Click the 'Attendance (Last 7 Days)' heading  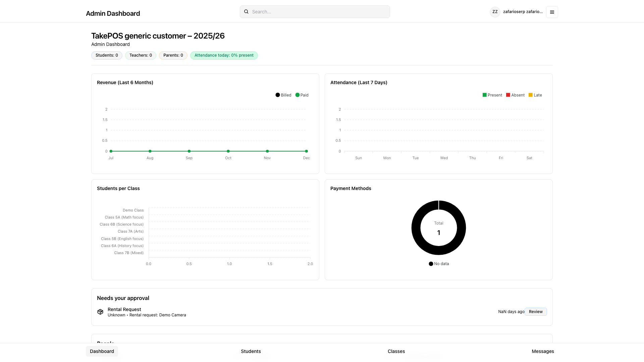(x=359, y=82)
